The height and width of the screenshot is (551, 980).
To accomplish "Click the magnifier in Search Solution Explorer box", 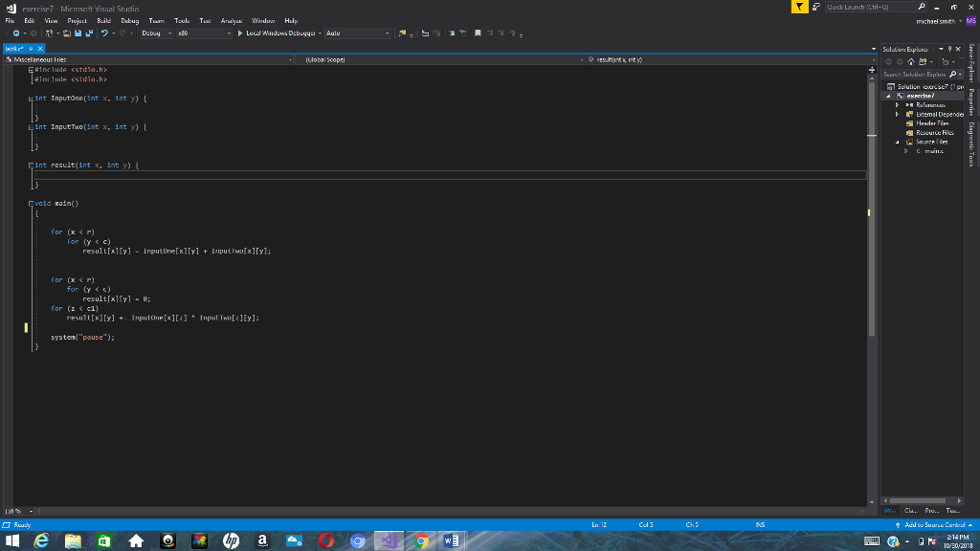I will 952,74.
